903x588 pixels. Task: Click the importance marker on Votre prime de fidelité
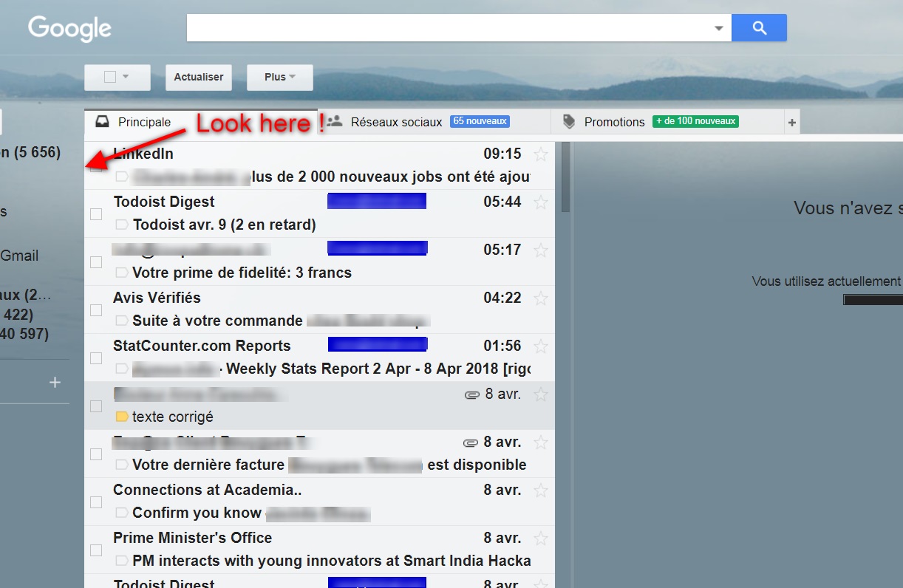coord(122,273)
